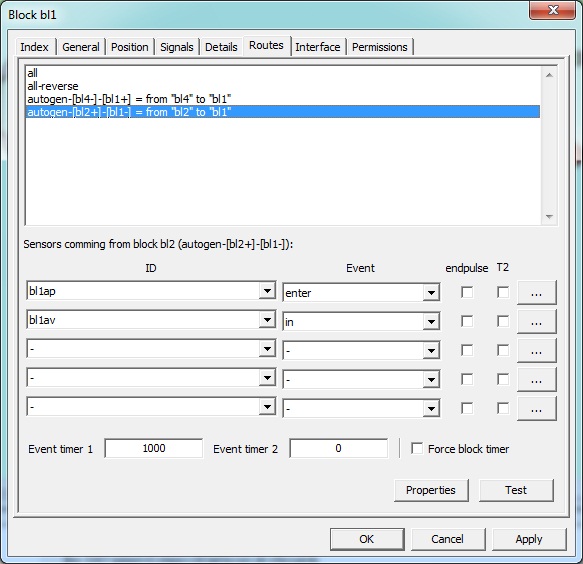Click the Event timer 1 field
This screenshot has width=583, height=564.
154,448
